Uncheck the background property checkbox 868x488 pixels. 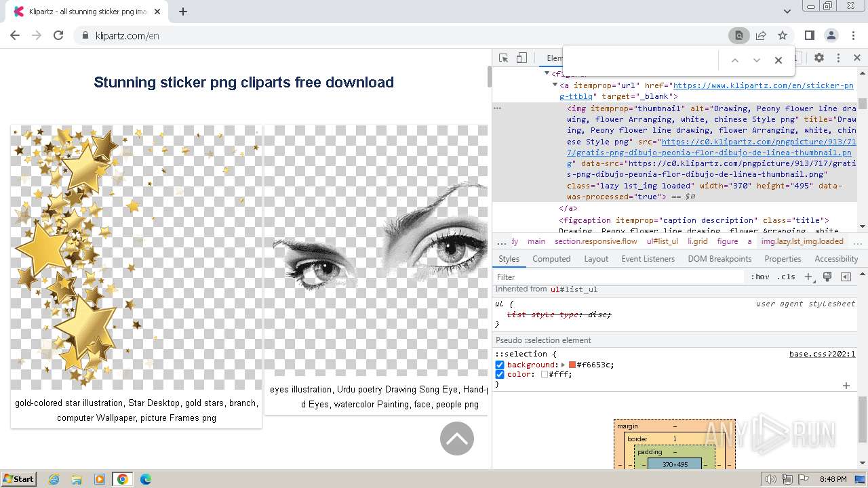click(500, 365)
